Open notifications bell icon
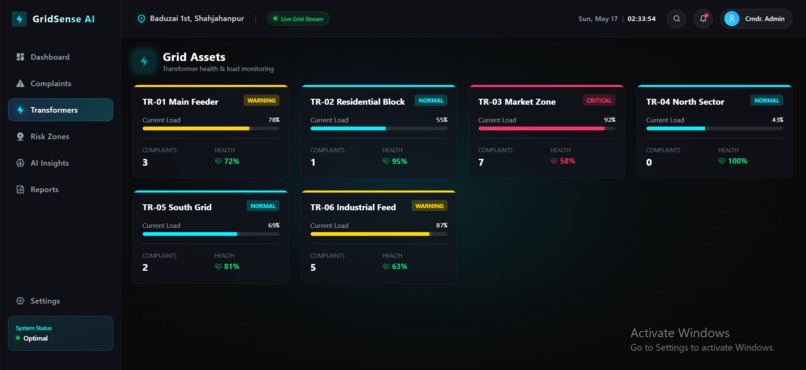The image size is (806, 370). [703, 19]
